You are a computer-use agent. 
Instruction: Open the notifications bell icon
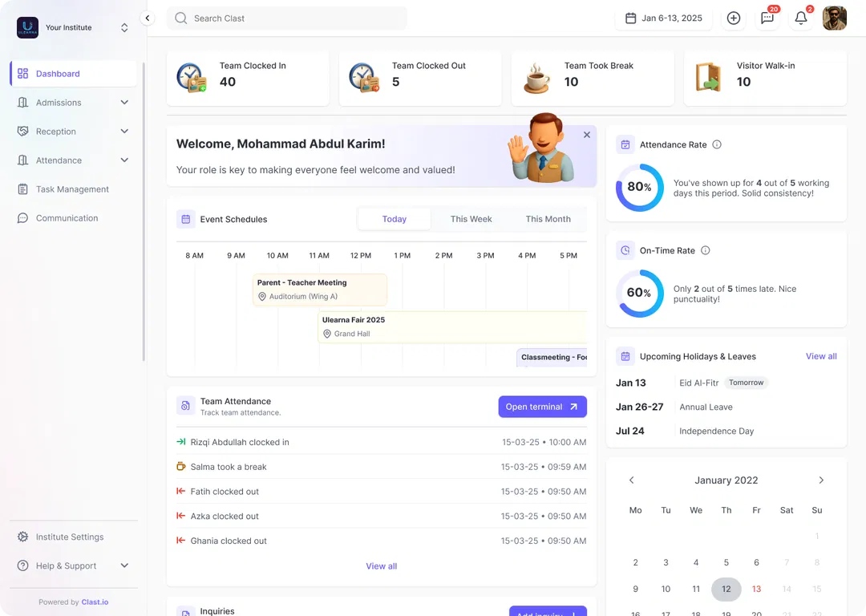(801, 18)
